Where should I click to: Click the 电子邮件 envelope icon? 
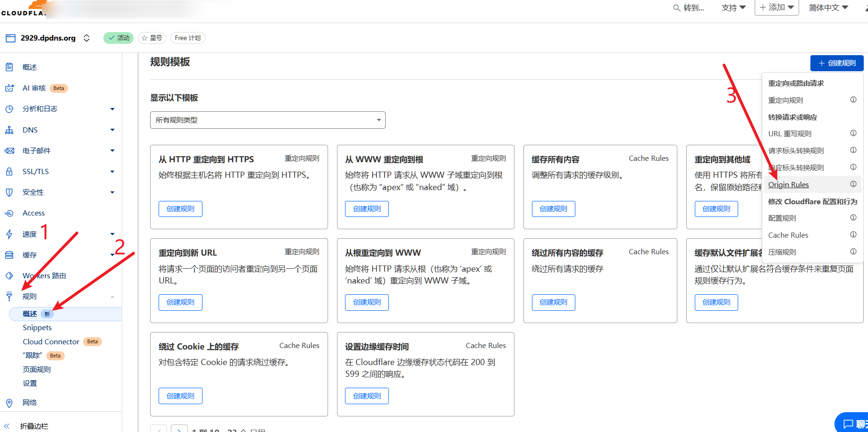pyautogui.click(x=9, y=150)
